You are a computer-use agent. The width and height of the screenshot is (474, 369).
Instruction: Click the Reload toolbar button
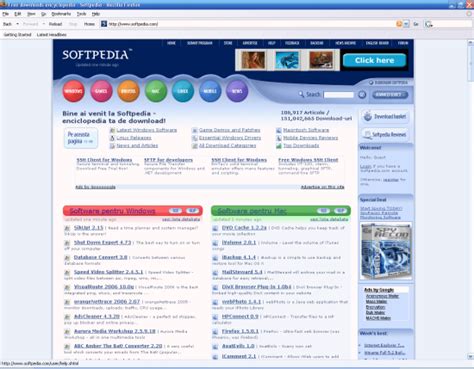(55, 24)
